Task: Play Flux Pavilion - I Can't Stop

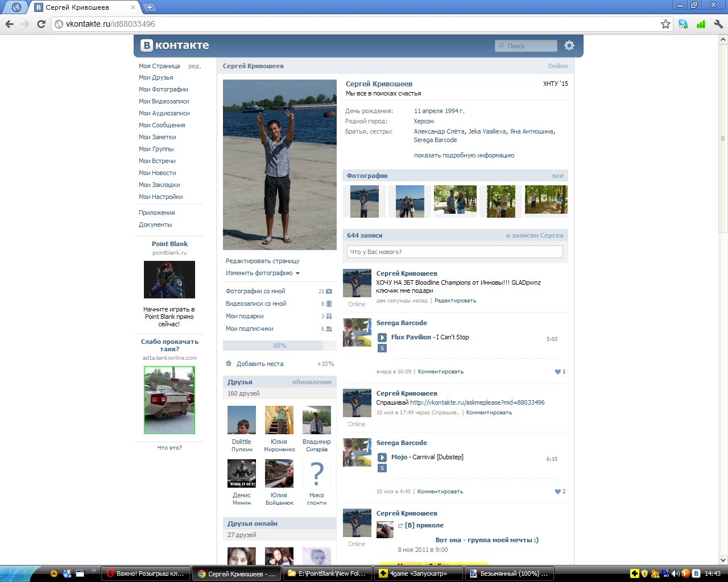Action: 382,338
